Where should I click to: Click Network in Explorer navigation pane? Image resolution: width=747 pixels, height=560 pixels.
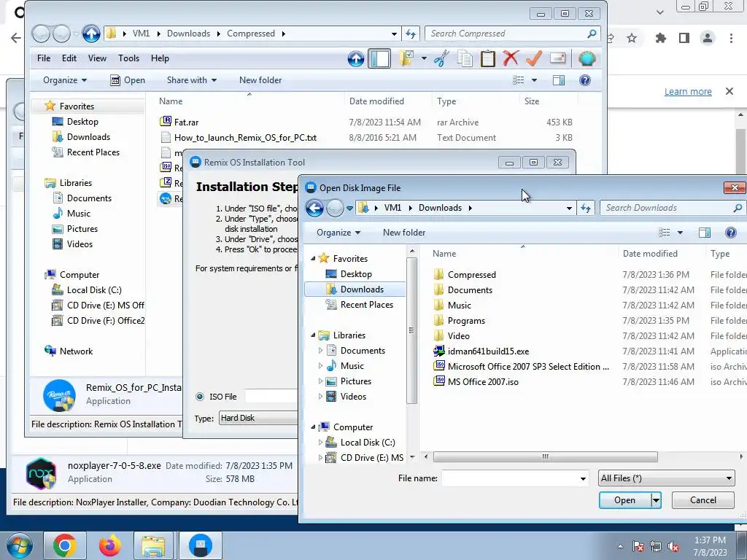(76, 351)
